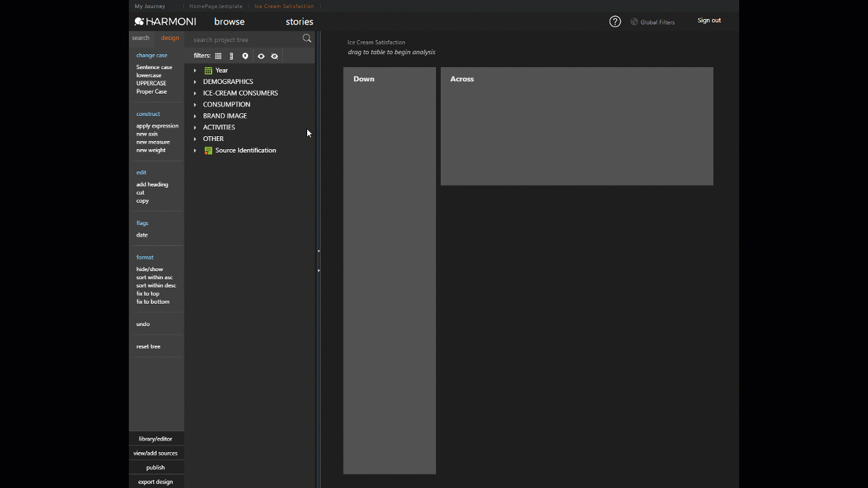The height and width of the screenshot is (488, 868).
Task: Toggle the crossed-out eye (hidden) filter
Action: (x=275, y=56)
